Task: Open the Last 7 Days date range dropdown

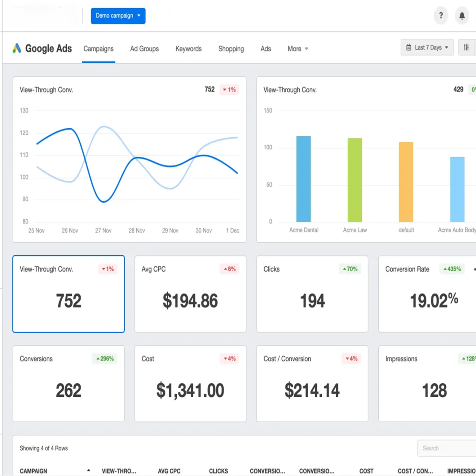Action: 427,47
